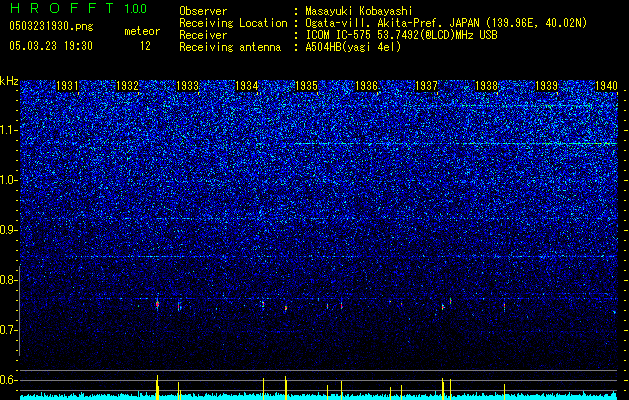This screenshot has height=400, width=629.
Task: Click the Ogata-vill. Akita-Pref. JAPAN location text
Action: coord(446,24)
